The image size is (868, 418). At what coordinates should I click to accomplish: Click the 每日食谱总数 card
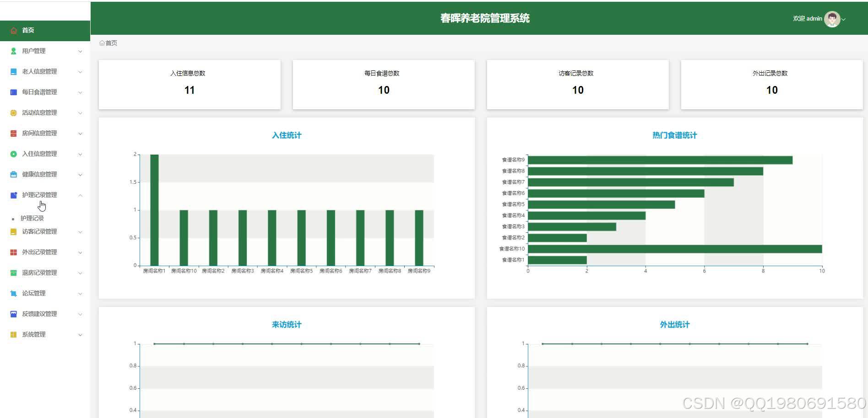[384, 85]
